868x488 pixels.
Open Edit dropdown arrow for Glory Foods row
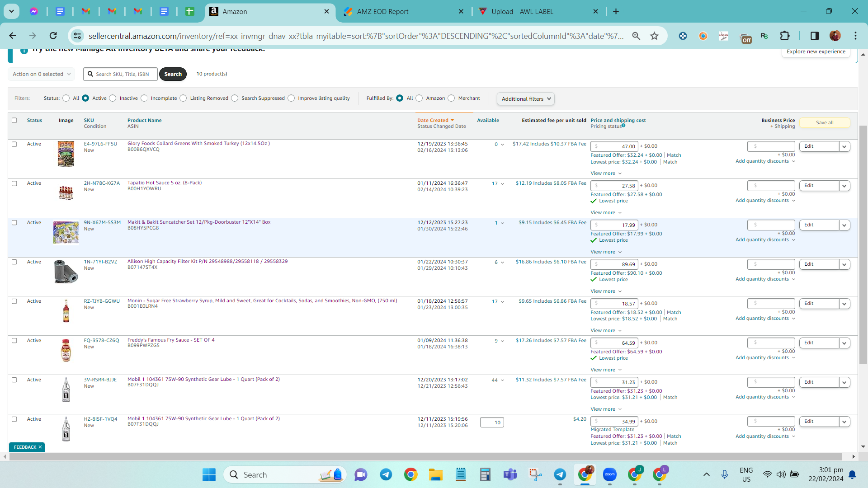(844, 146)
